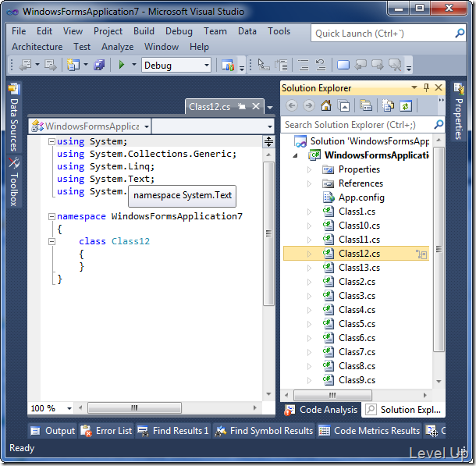Click the Previous bookmark toolbar icon
The height and width of the screenshot is (466, 476).
pyautogui.click(x=361, y=65)
